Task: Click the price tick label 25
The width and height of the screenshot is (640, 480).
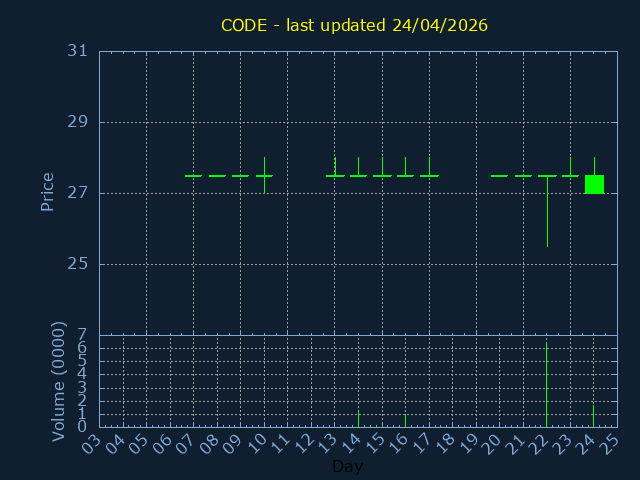Action: click(x=78, y=264)
